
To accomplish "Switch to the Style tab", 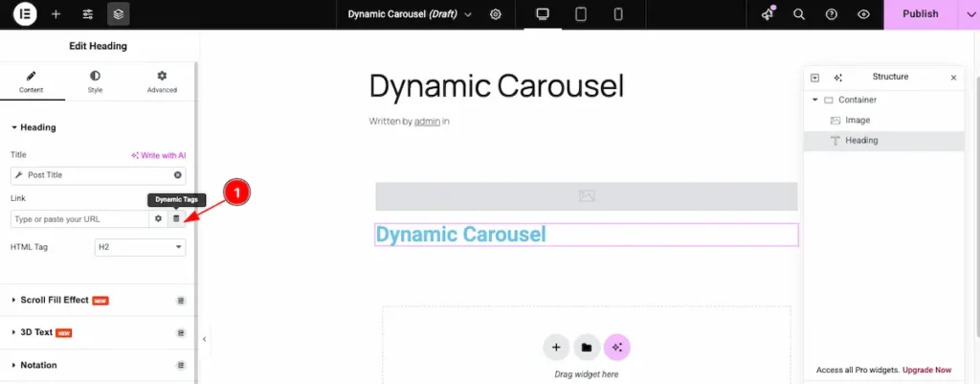I will pyautogui.click(x=95, y=81).
